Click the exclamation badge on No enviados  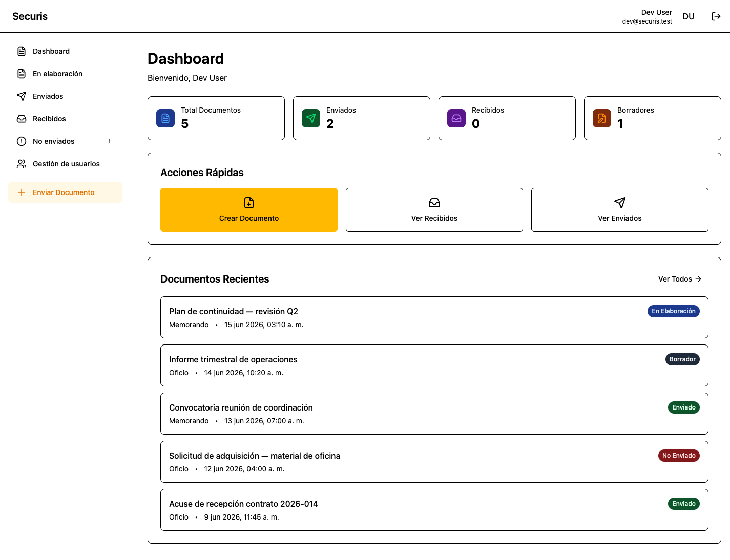(x=109, y=141)
